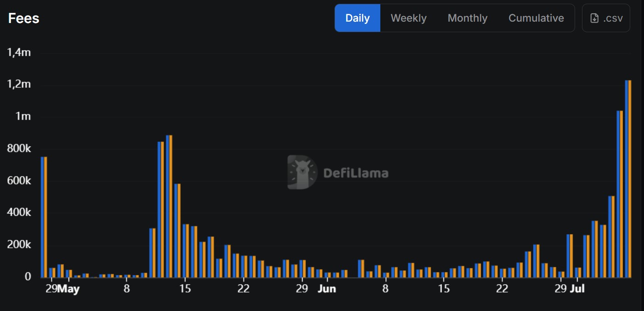
Task: Open the Monthly fees view
Action: [x=467, y=18]
